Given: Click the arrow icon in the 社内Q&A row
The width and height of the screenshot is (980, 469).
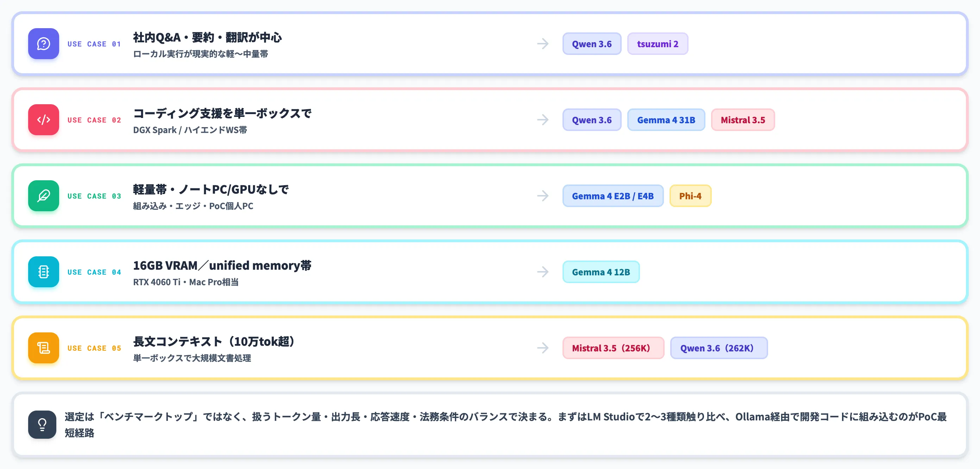Looking at the screenshot, I should [x=543, y=44].
